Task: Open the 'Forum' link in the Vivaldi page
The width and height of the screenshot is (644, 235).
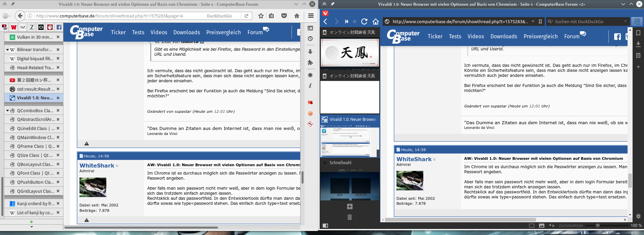Action: click(572, 36)
